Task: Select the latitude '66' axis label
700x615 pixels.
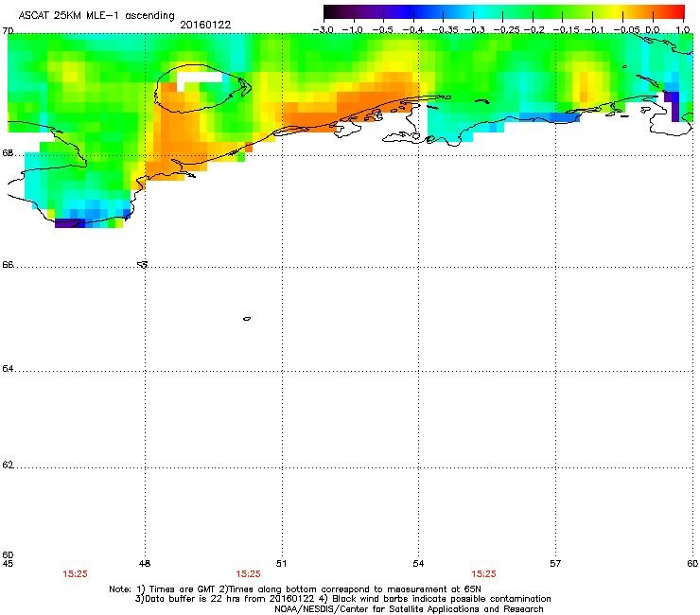Action: click(x=8, y=265)
